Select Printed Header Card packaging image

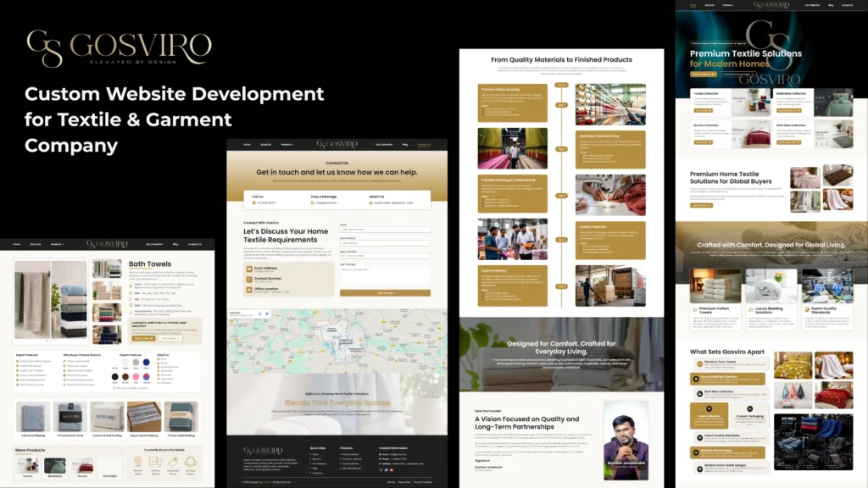(70, 416)
